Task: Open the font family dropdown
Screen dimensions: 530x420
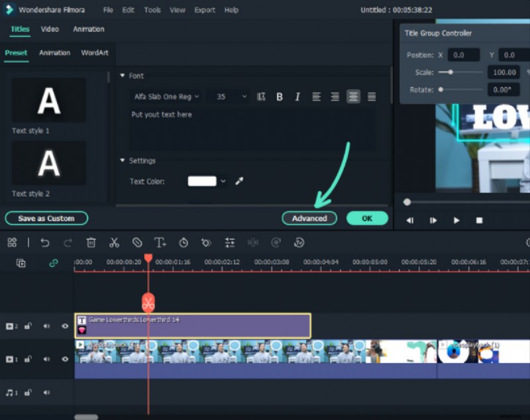Action: 166,96
